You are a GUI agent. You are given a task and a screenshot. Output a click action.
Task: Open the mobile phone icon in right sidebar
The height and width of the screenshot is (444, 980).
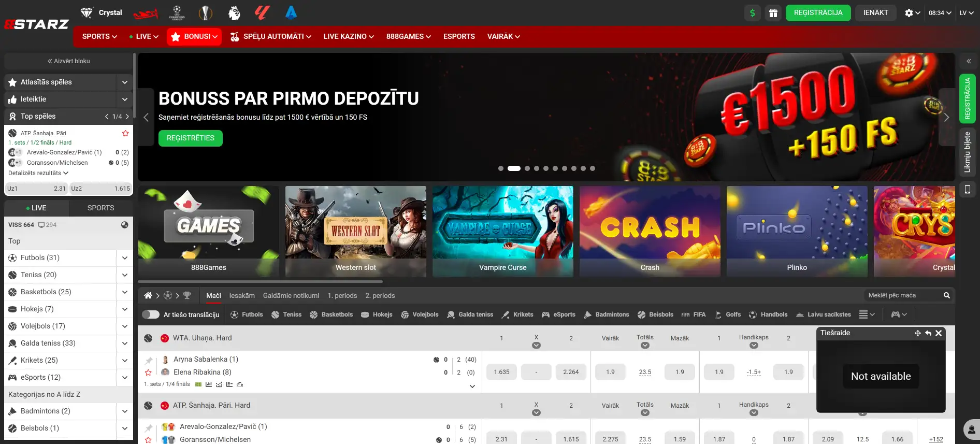(968, 190)
